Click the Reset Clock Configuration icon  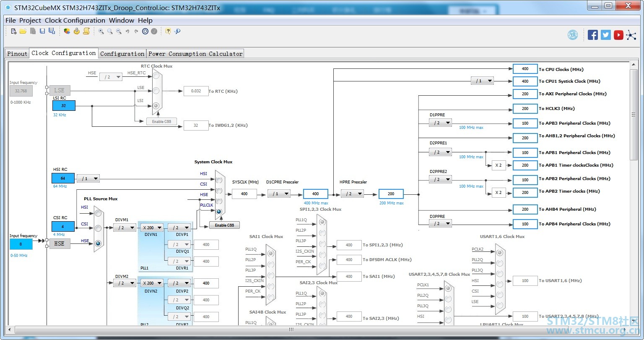pyautogui.click(x=145, y=31)
